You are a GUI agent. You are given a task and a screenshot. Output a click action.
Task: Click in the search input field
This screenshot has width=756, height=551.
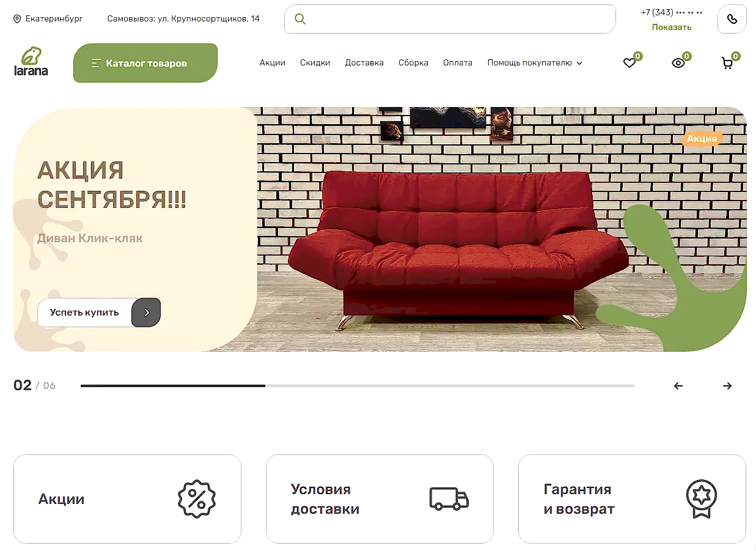pyautogui.click(x=450, y=19)
